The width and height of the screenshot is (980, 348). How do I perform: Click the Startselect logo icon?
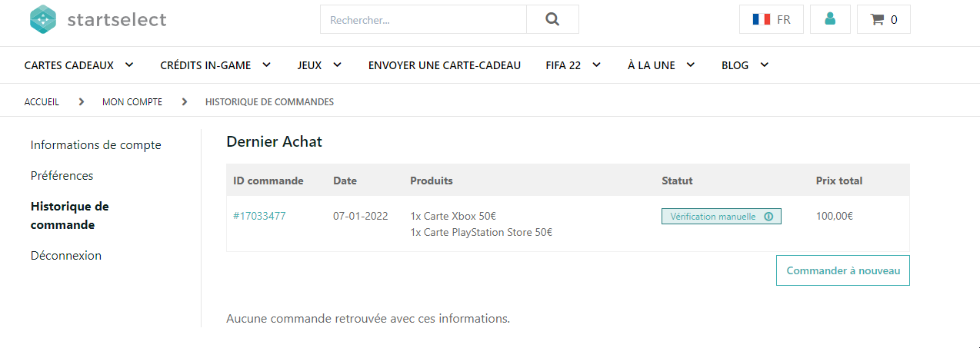(x=43, y=20)
